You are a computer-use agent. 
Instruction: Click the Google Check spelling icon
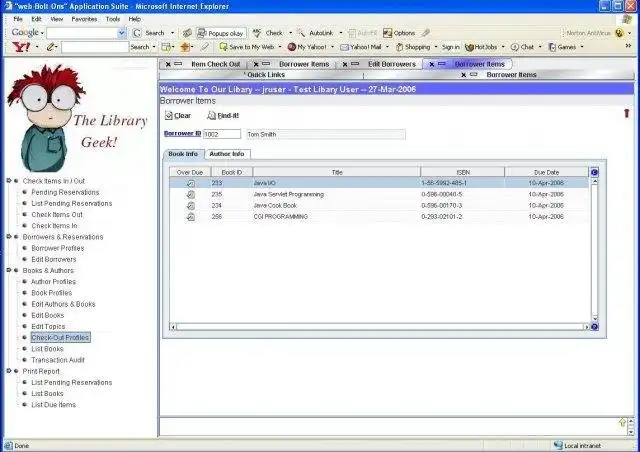(x=257, y=33)
